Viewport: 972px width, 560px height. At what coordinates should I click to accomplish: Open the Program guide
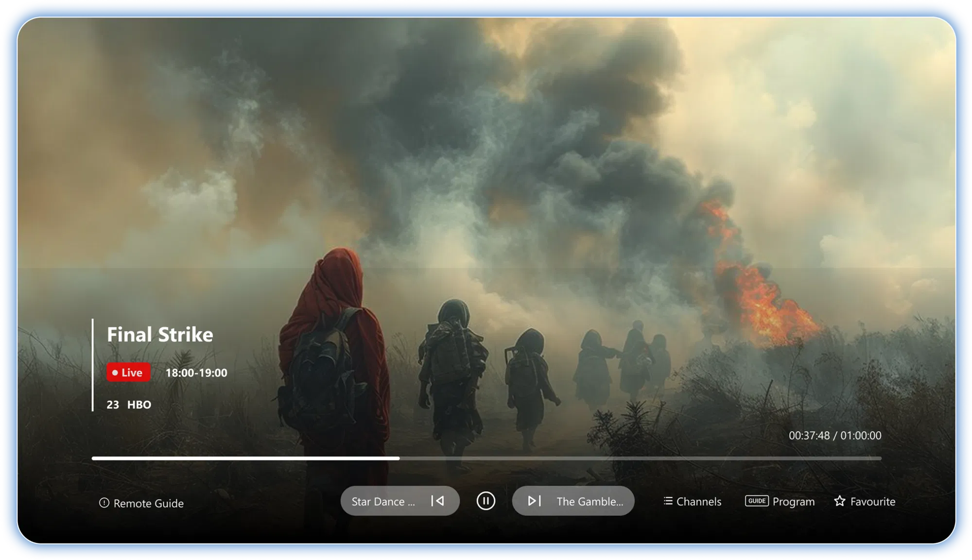[x=780, y=501]
